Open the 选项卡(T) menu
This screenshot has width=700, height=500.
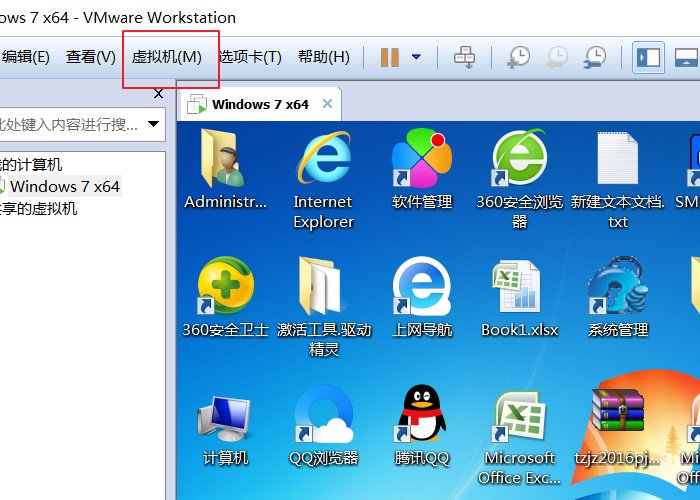coord(250,57)
